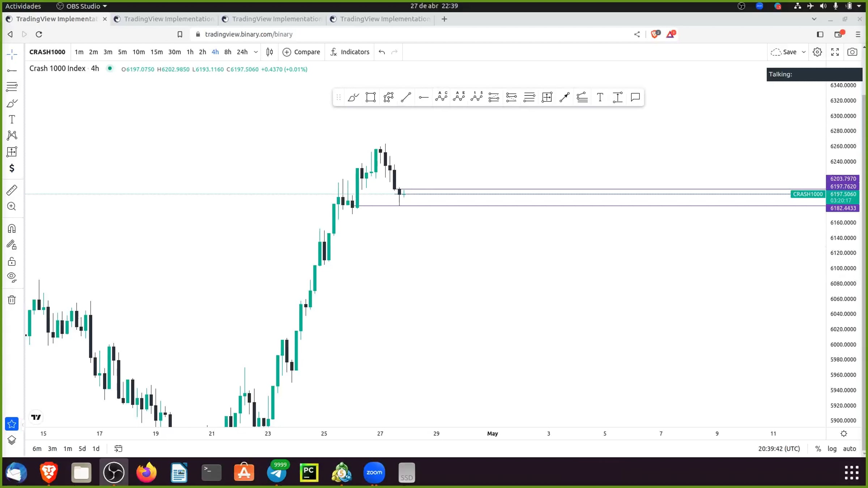Open the candlestick chart style button

tap(269, 52)
